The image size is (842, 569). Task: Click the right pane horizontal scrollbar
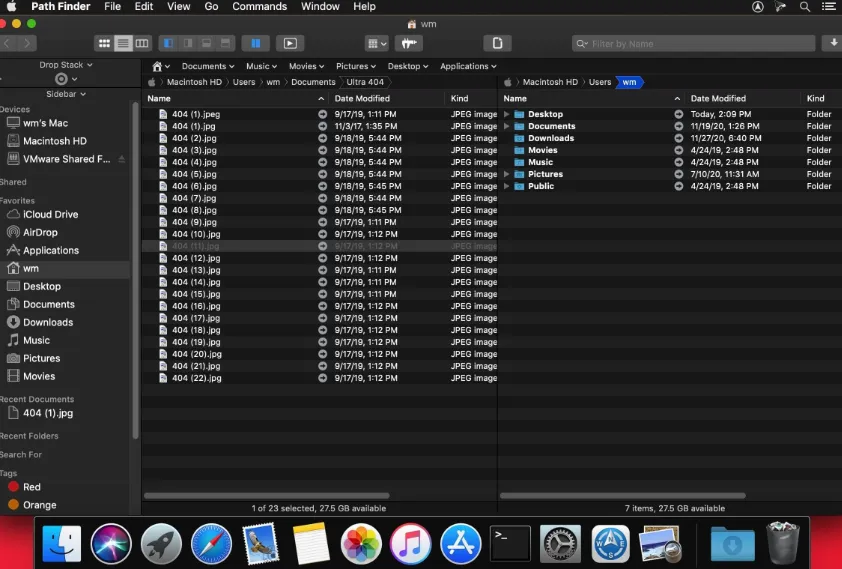pyautogui.click(x=622, y=496)
